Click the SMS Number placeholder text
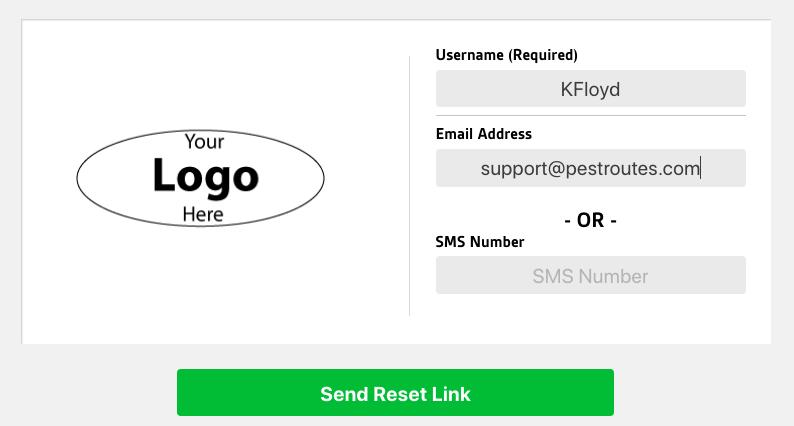Image resolution: width=794 pixels, height=426 pixels. [x=590, y=276]
